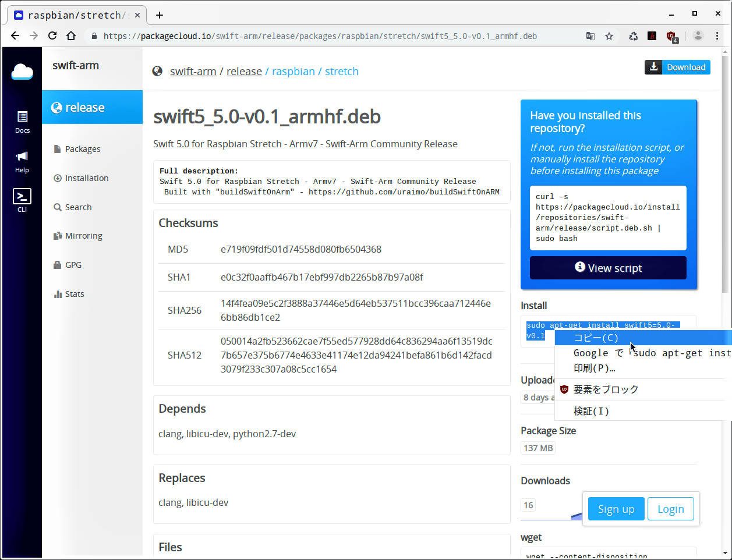Click the 137 MB package size value
This screenshot has width=732, height=560.
[538, 448]
